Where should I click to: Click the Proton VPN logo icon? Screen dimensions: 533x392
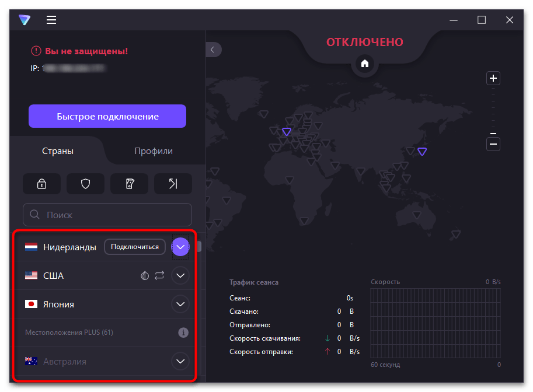coord(24,20)
